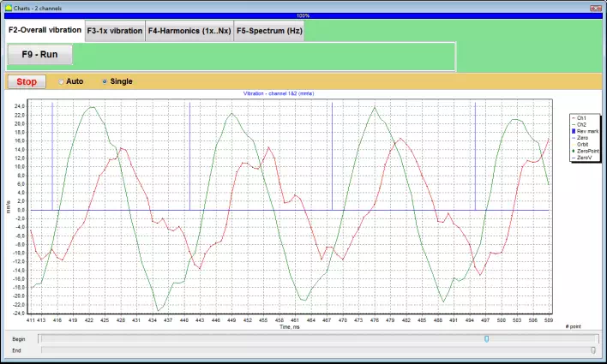The image size is (607, 364).
Task: Open the F4-Harmonics (1x..Nx) tab
Action: click(189, 31)
